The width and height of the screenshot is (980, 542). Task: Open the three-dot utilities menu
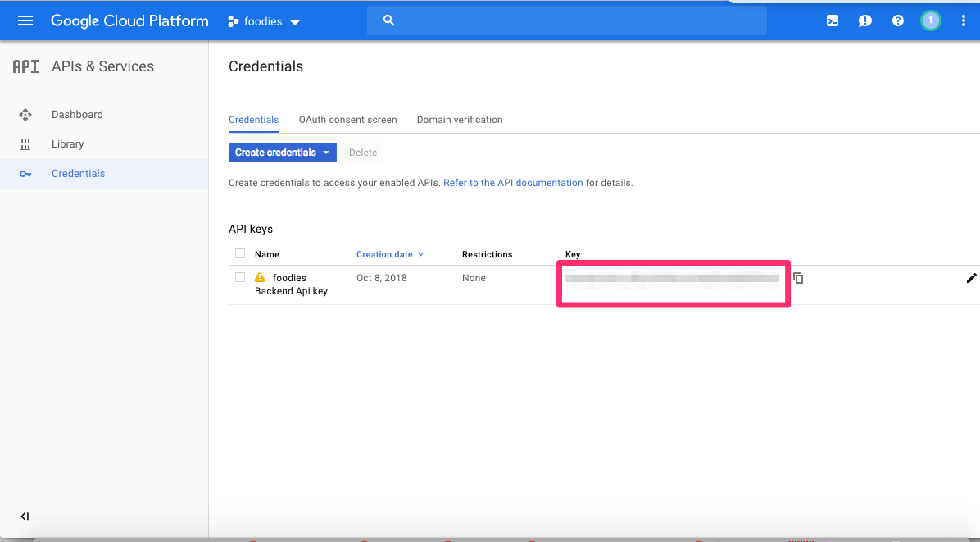[x=964, y=20]
